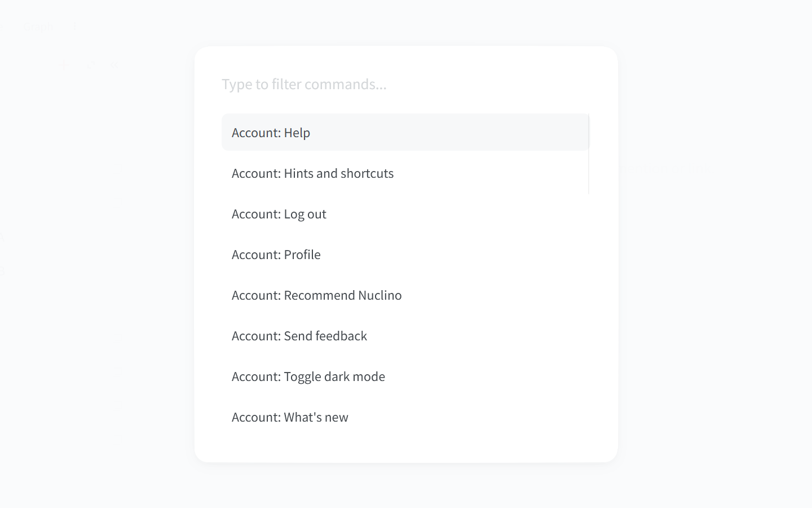
Task: Click the empty backdrop below the command palette
Action: pos(406,485)
